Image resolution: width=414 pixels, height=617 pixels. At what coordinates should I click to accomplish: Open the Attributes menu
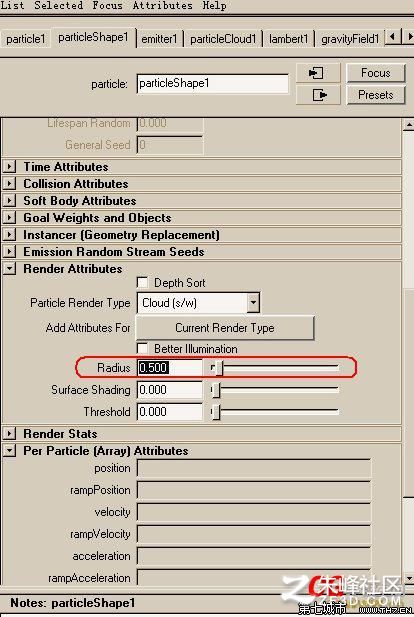click(x=163, y=6)
